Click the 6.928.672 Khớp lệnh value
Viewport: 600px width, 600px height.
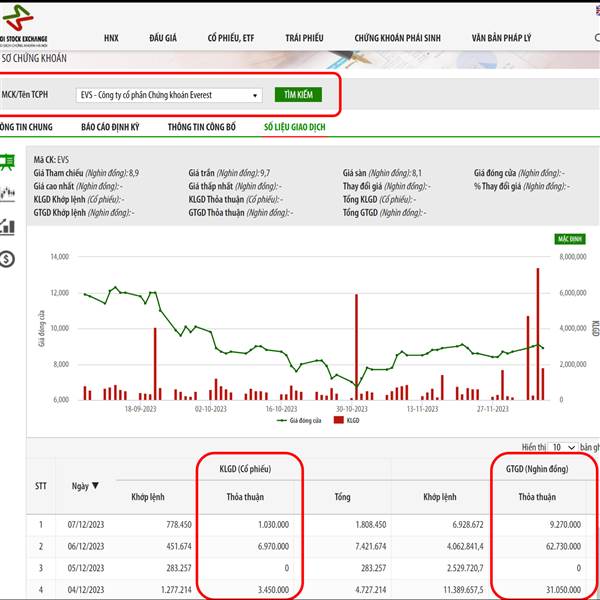click(x=468, y=524)
